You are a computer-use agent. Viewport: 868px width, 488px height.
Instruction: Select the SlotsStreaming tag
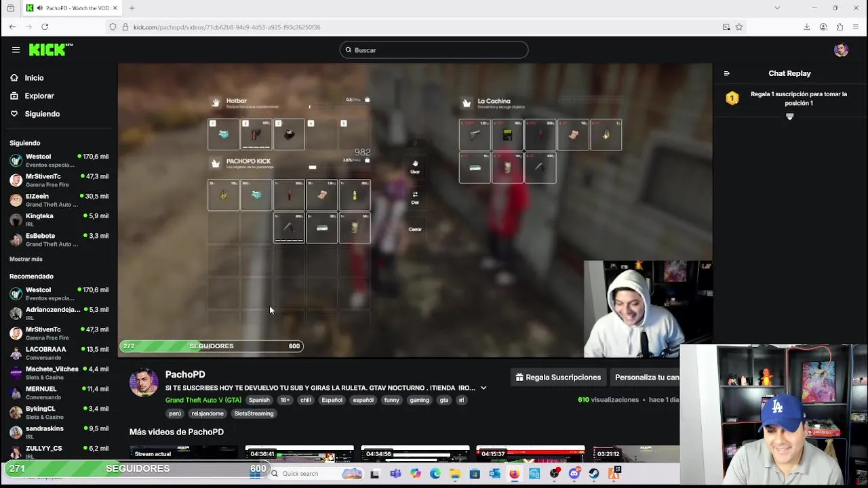(254, 413)
